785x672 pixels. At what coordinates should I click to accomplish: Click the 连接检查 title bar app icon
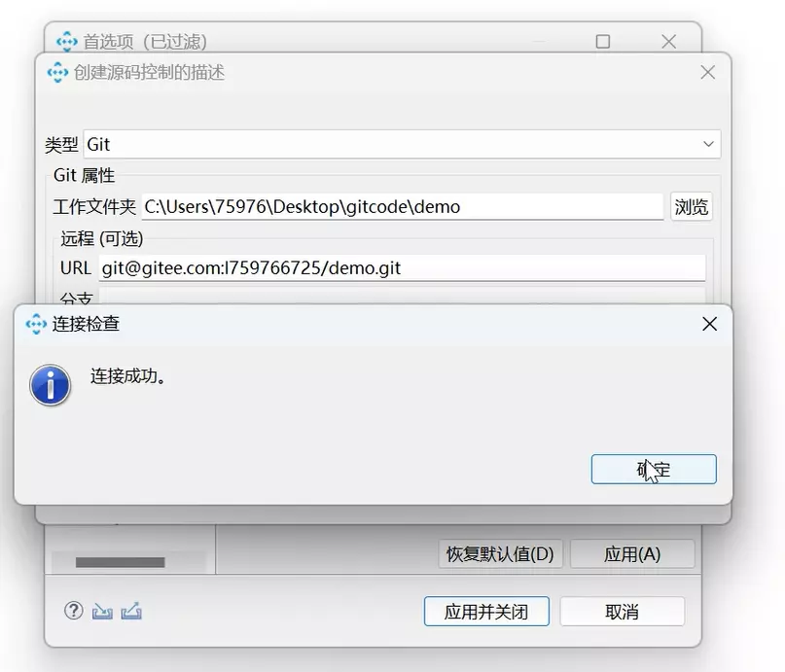click(x=36, y=324)
